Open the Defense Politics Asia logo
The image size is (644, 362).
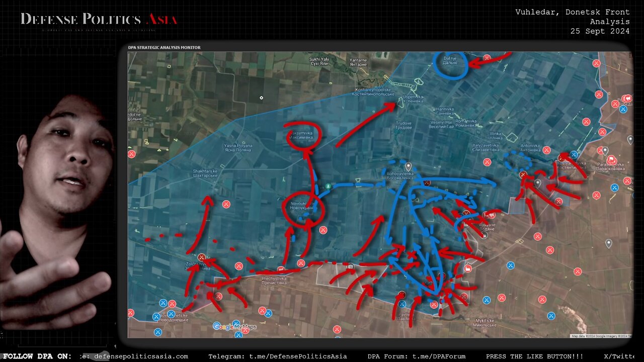[x=99, y=21]
